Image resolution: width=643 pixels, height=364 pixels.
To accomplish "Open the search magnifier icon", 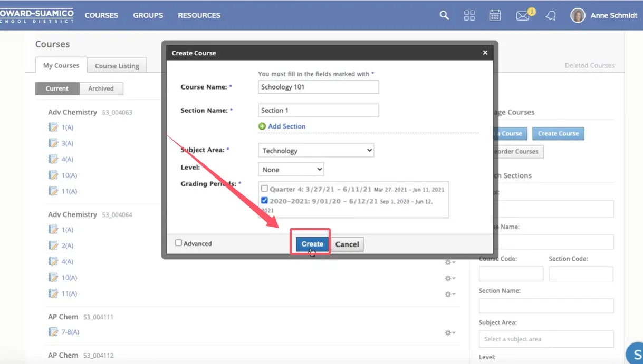I will click(x=444, y=15).
